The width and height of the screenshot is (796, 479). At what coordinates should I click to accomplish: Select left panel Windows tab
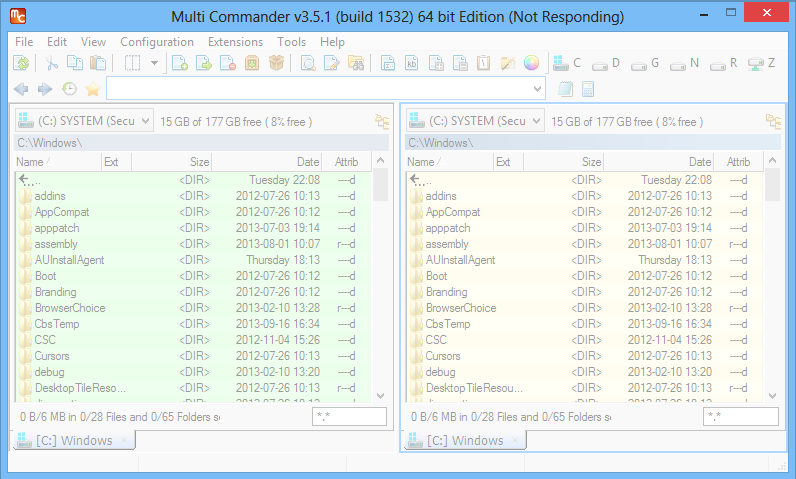click(x=74, y=440)
